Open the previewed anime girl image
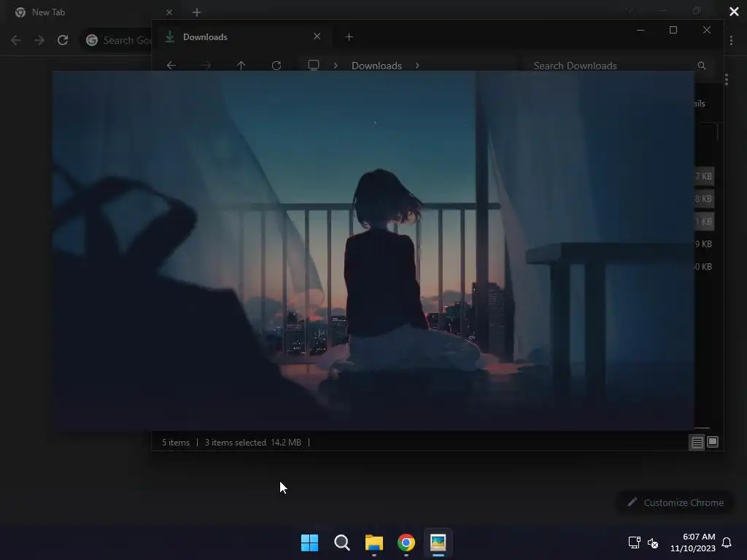This screenshot has height=560, width=747. click(373, 251)
